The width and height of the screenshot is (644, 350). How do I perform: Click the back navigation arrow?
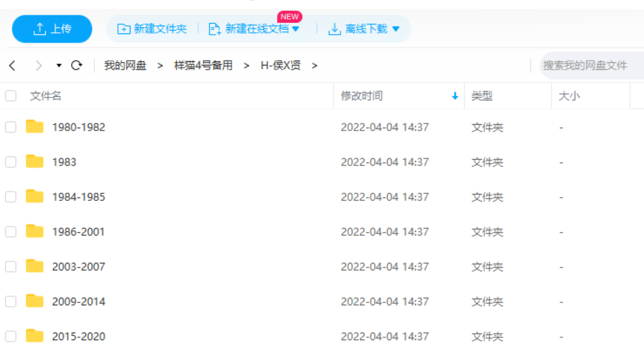[13, 66]
